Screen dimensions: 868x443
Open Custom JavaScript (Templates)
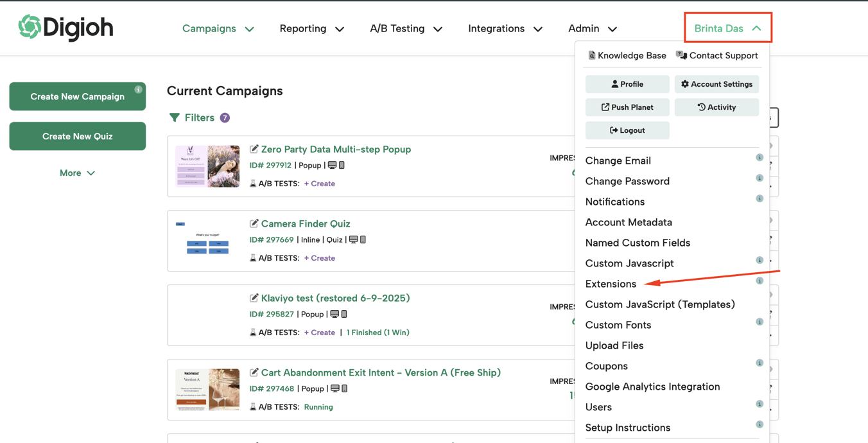coord(660,304)
